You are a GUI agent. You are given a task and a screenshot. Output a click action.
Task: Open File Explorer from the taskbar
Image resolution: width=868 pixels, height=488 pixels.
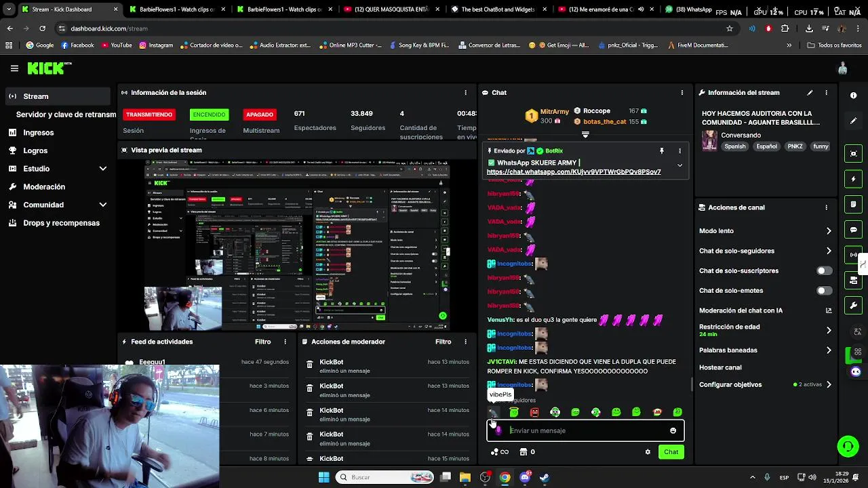click(x=465, y=477)
